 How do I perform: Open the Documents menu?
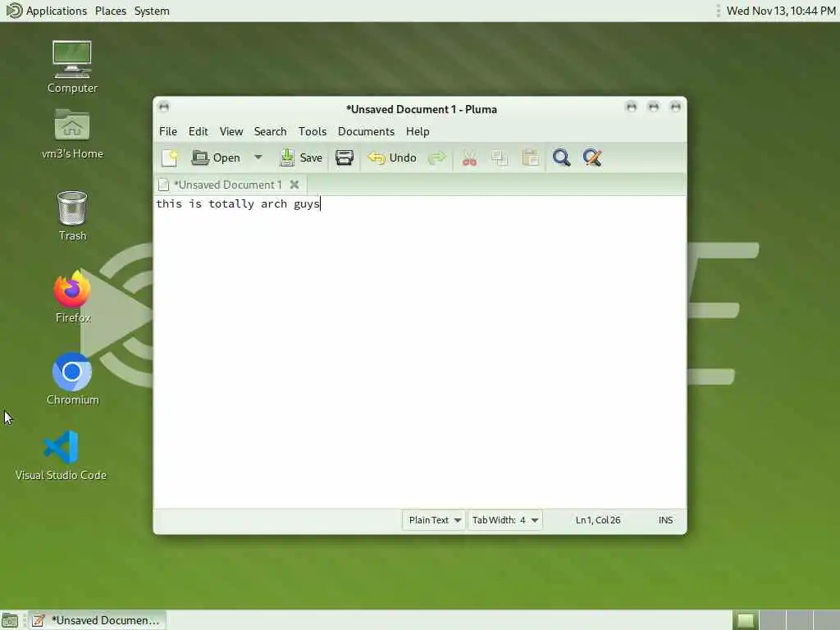pyautogui.click(x=366, y=131)
